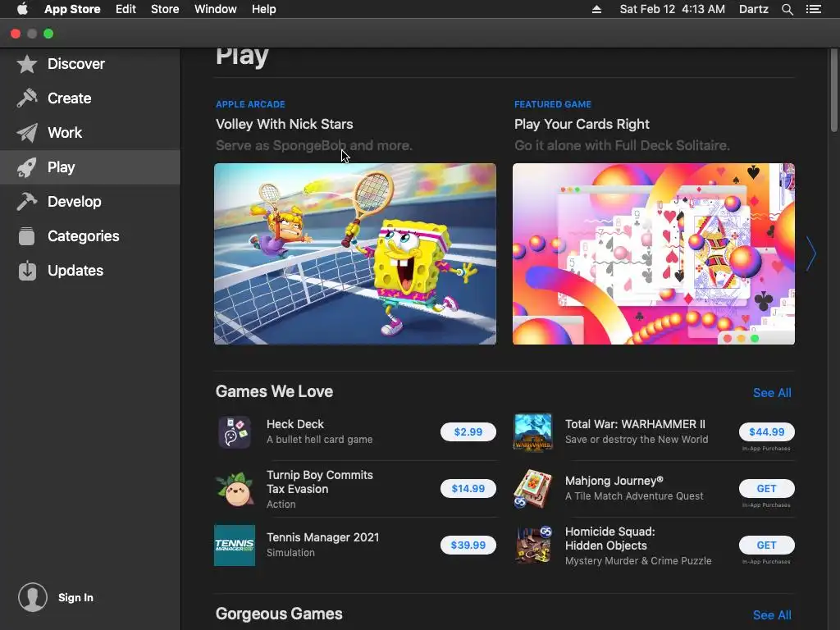Click the Heck Deck title text

295,424
